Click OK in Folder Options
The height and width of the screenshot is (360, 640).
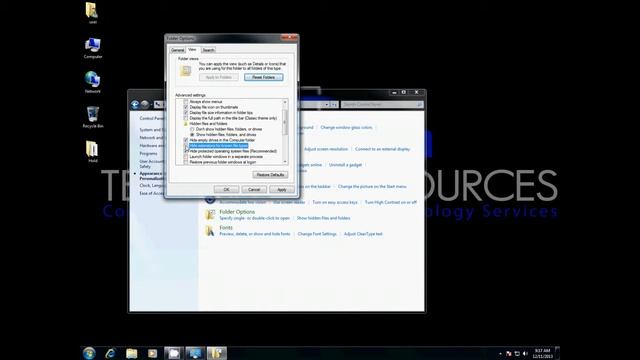pyautogui.click(x=227, y=189)
